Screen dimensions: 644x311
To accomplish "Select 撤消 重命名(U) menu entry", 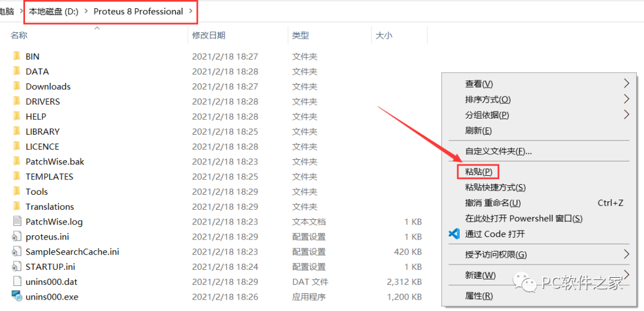I will (493, 203).
